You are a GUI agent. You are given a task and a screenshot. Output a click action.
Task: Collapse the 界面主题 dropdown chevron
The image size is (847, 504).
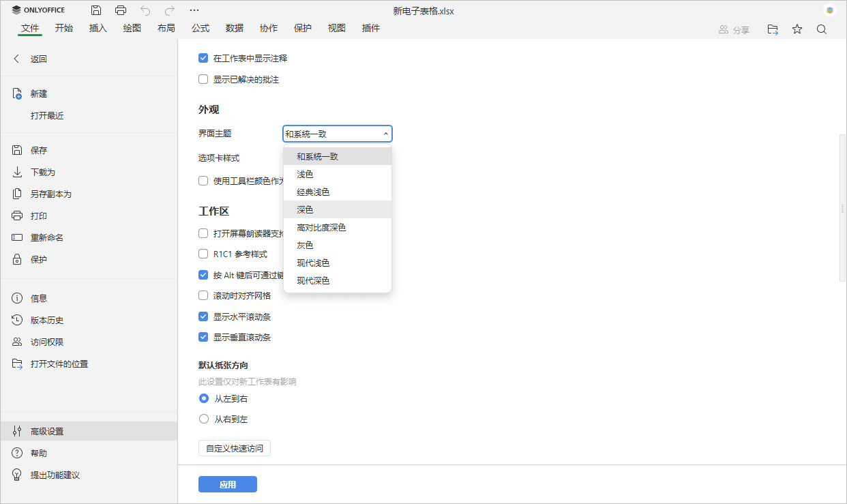tap(385, 134)
